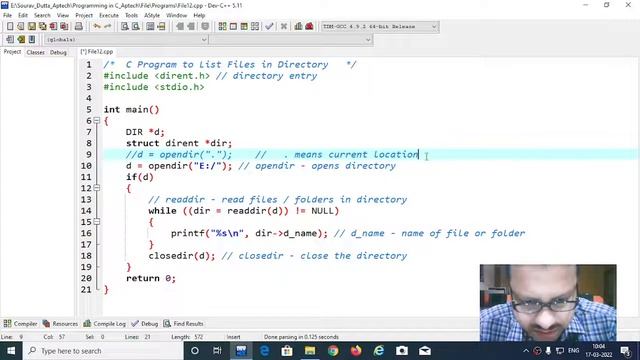
Task: Open the Resources bottom panel tab
Action: click(60, 324)
